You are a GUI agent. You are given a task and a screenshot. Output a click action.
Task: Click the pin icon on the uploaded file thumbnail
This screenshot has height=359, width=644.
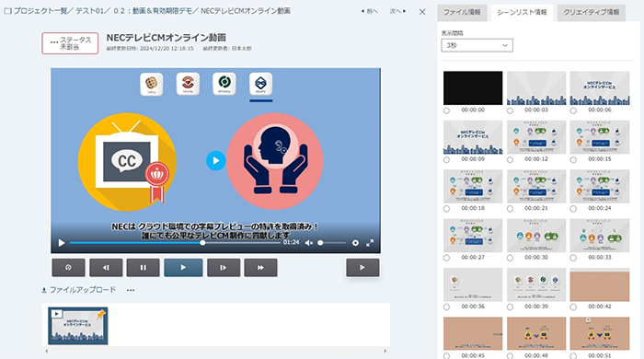[100, 315]
